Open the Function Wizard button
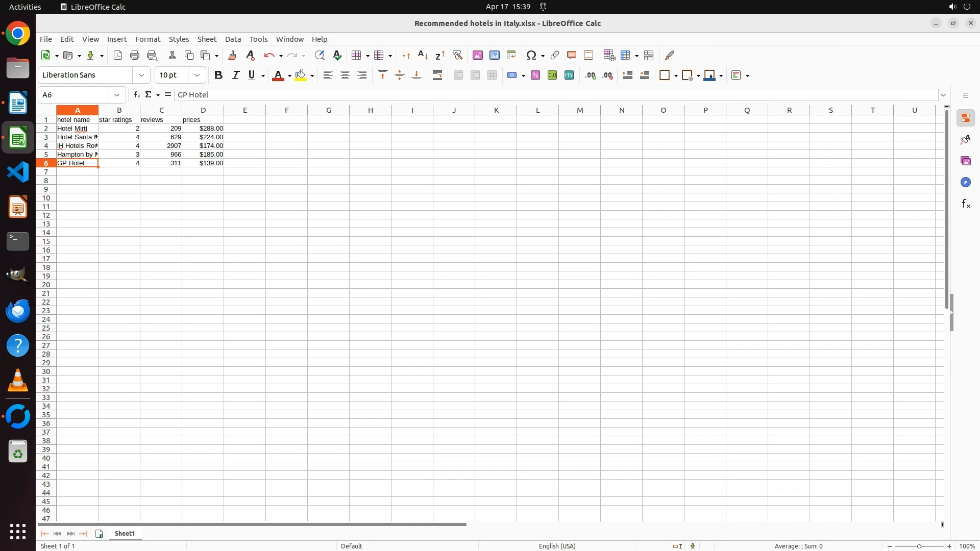This screenshot has height=551, width=980. pos(136,95)
